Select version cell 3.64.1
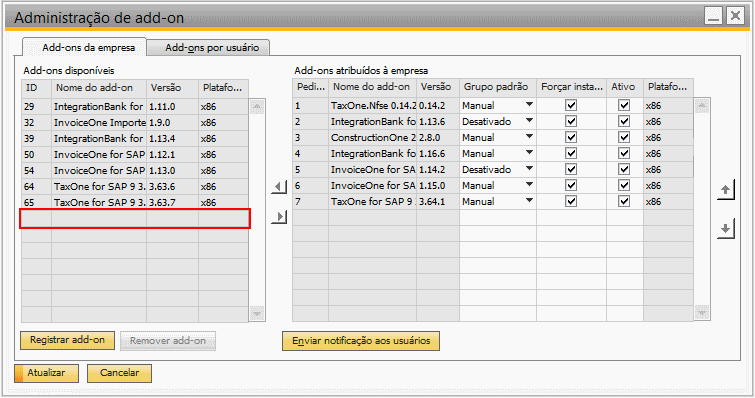The image size is (755, 398). tap(438, 201)
